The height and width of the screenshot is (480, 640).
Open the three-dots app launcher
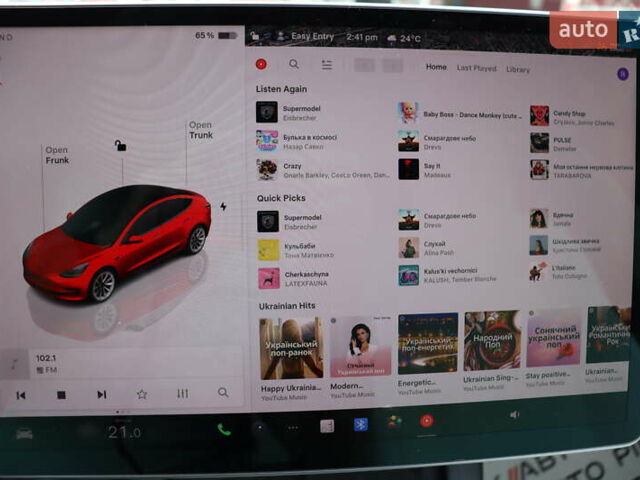(x=293, y=428)
